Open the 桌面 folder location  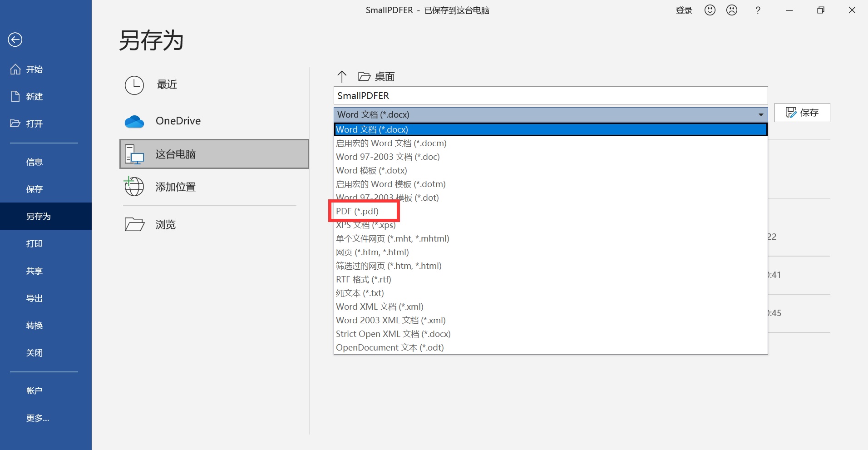tap(377, 77)
